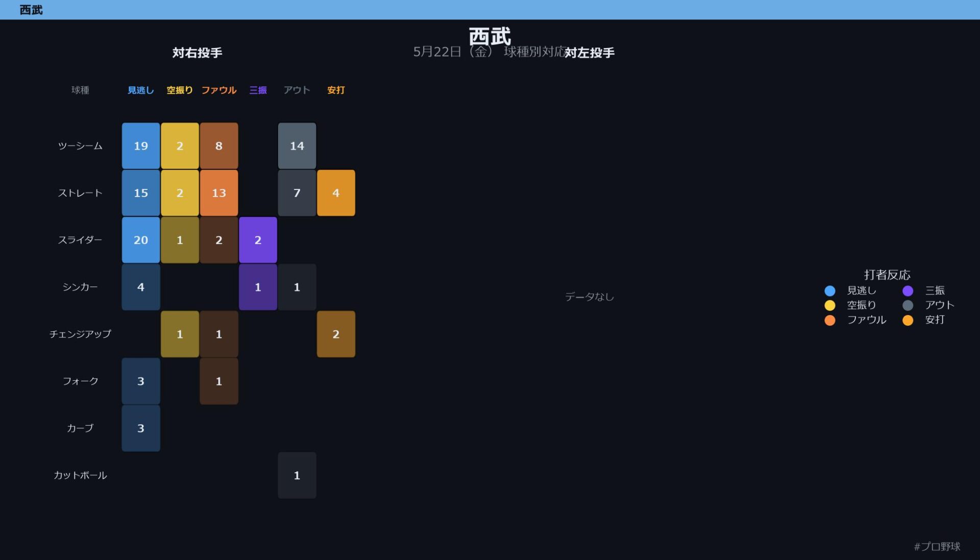Click the purple 三振 legend dot
Viewport: 980px width, 560px height.
pyautogui.click(x=908, y=291)
